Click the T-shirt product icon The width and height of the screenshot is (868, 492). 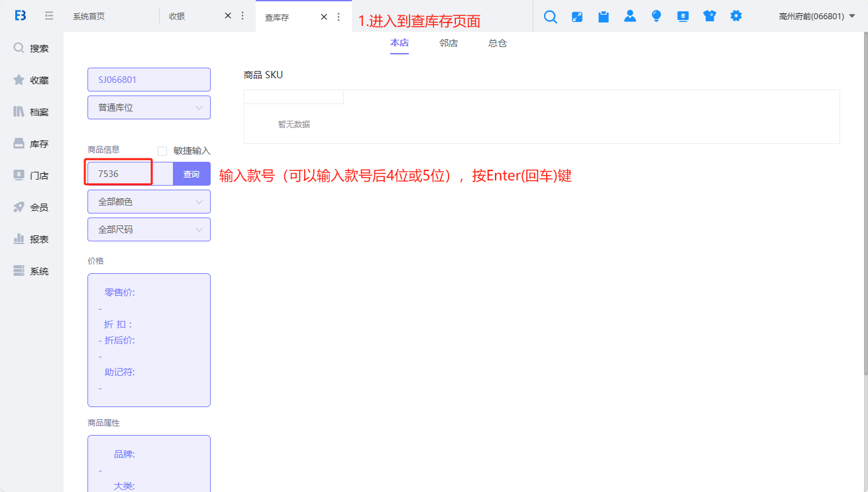click(x=710, y=16)
